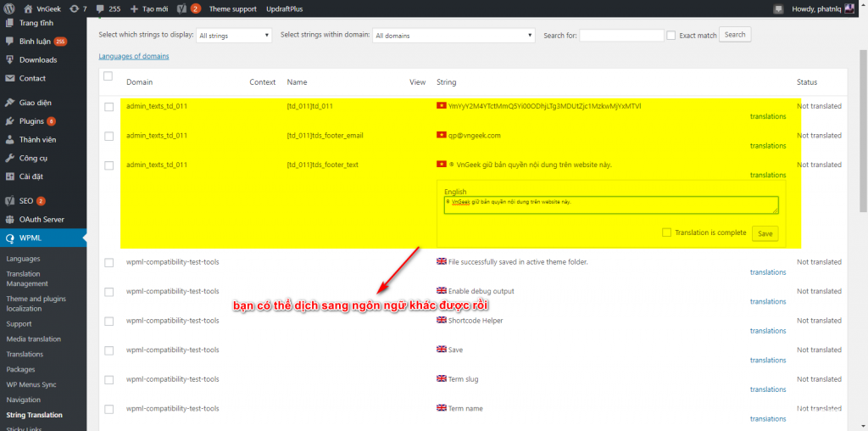The height and width of the screenshot is (431, 868).
Task: Click the page vertical scrollbar
Action: pyautogui.click(x=863, y=130)
